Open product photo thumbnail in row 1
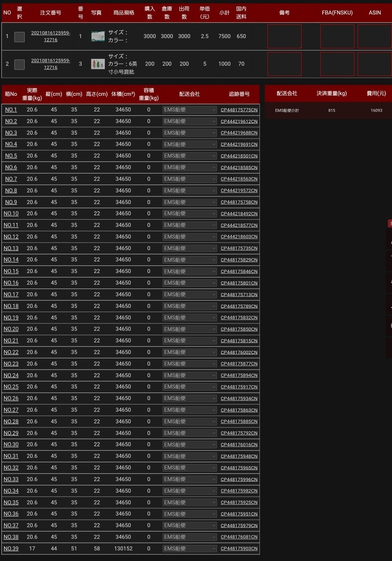 pos(97,36)
